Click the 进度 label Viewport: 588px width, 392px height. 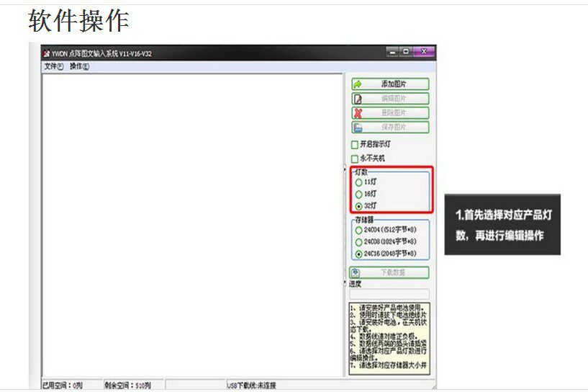(x=355, y=284)
